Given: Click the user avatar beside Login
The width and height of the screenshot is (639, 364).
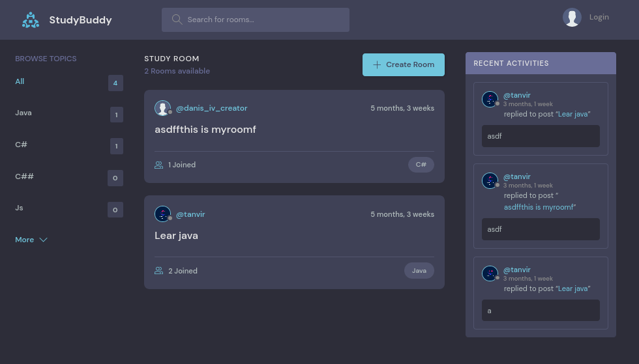Looking at the screenshot, I should [572, 18].
